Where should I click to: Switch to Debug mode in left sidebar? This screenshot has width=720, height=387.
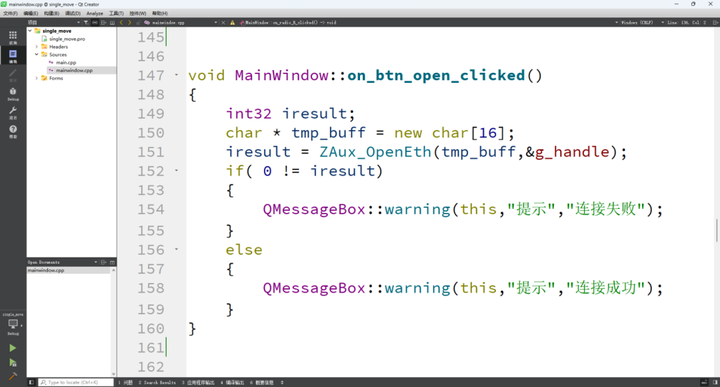[x=13, y=94]
